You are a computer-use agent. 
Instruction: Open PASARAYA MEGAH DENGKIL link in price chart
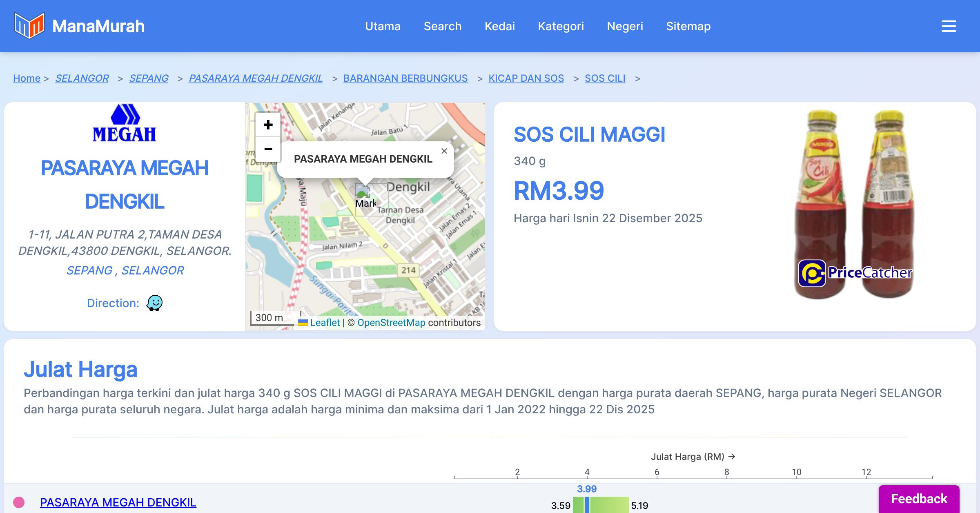[x=118, y=502]
